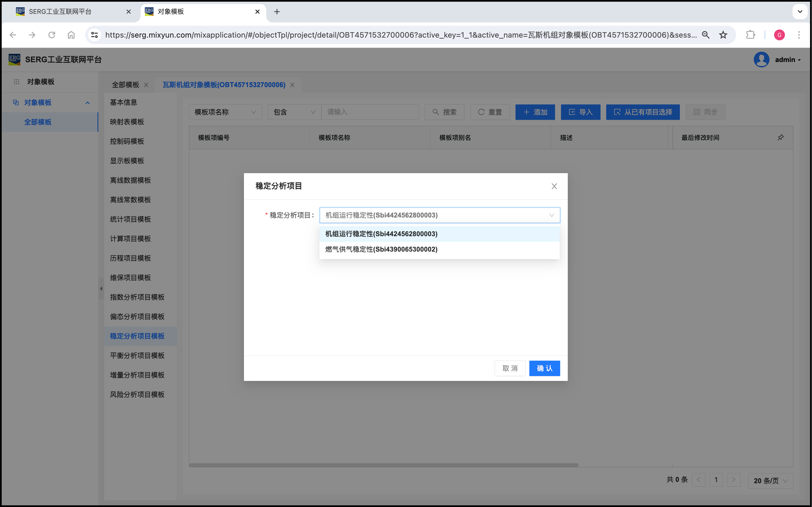Viewport: 812px width, 507px height.
Task: Click the 确认 button in dialog
Action: (544, 368)
